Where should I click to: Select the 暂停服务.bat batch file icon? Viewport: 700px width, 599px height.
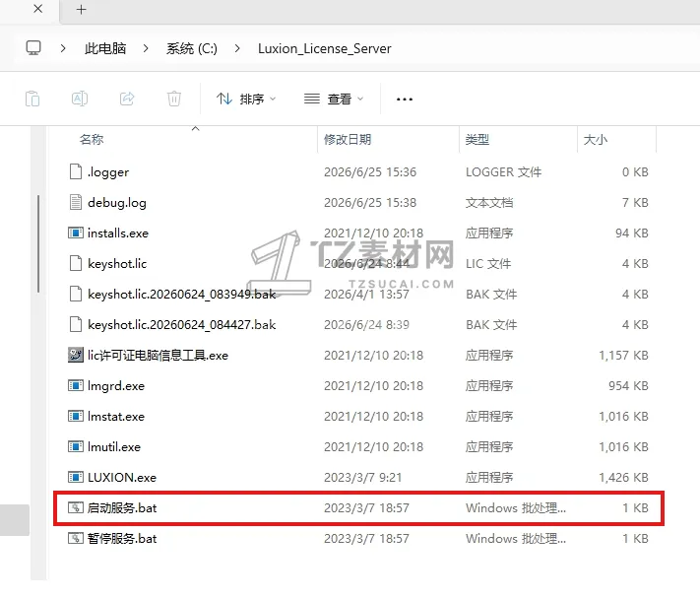point(76,538)
